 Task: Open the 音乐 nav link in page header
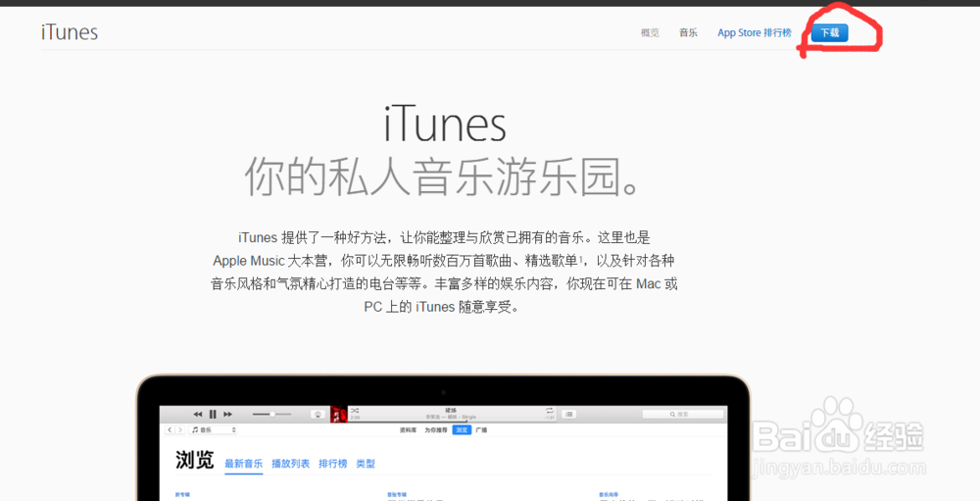(x=688, y=33)
